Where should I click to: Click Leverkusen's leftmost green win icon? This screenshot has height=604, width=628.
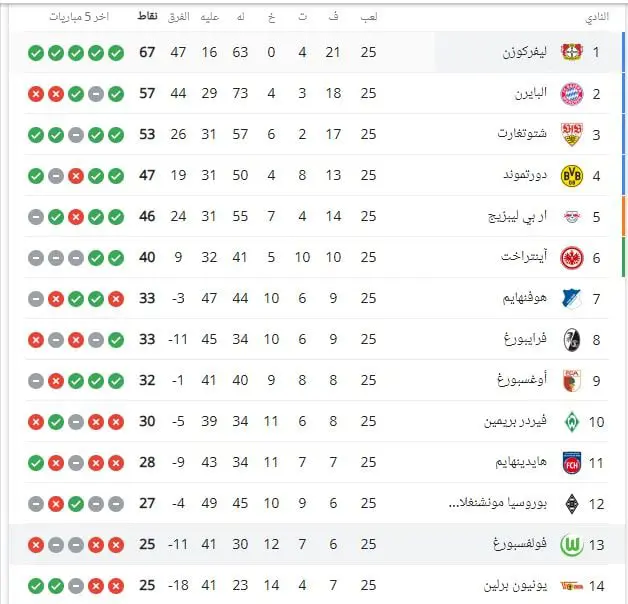coord(36,53)
